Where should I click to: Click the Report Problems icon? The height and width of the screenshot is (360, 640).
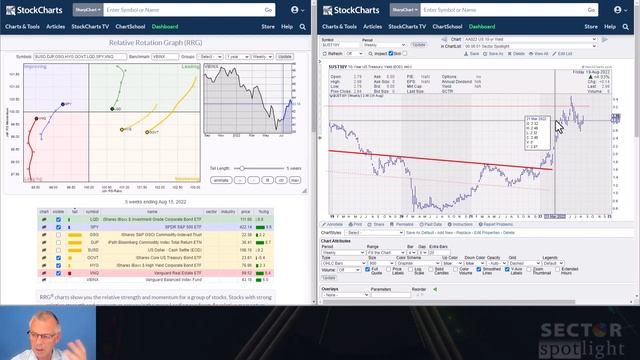click(480, 224)
